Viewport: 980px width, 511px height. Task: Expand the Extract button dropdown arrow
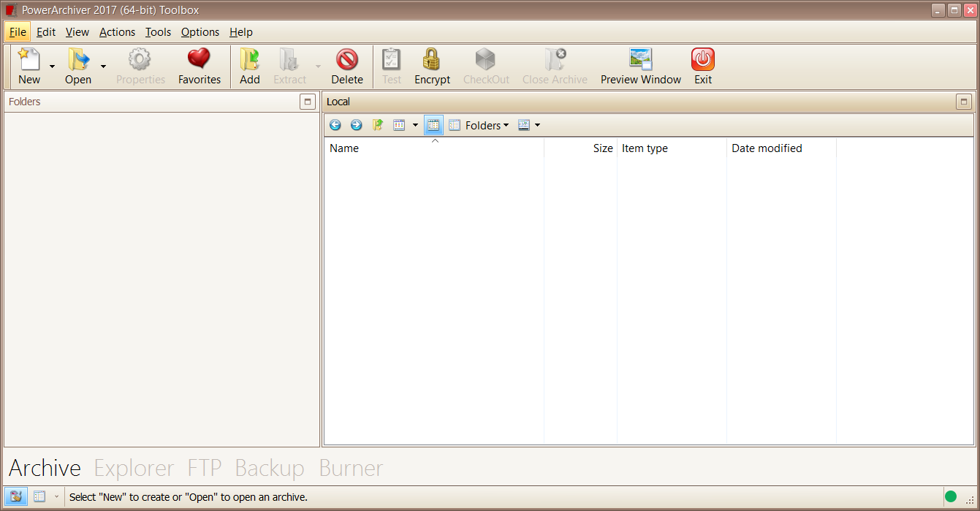(x=318, y=67)
